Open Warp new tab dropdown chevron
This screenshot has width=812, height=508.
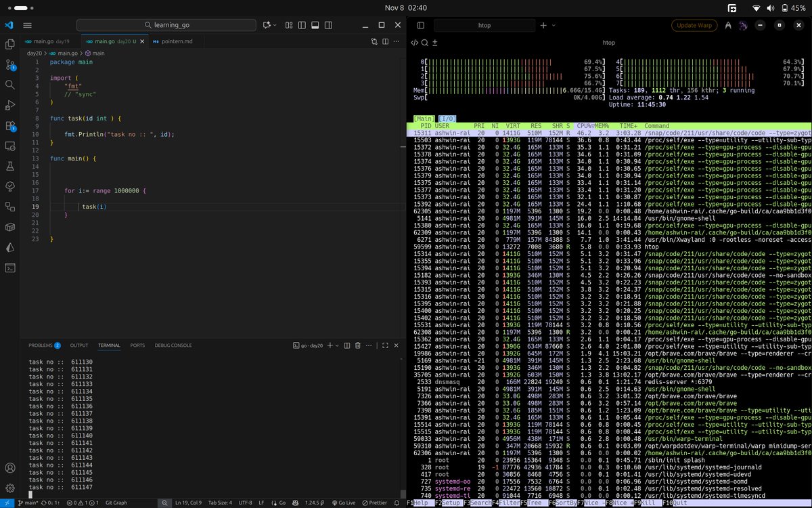pos(553,26)
